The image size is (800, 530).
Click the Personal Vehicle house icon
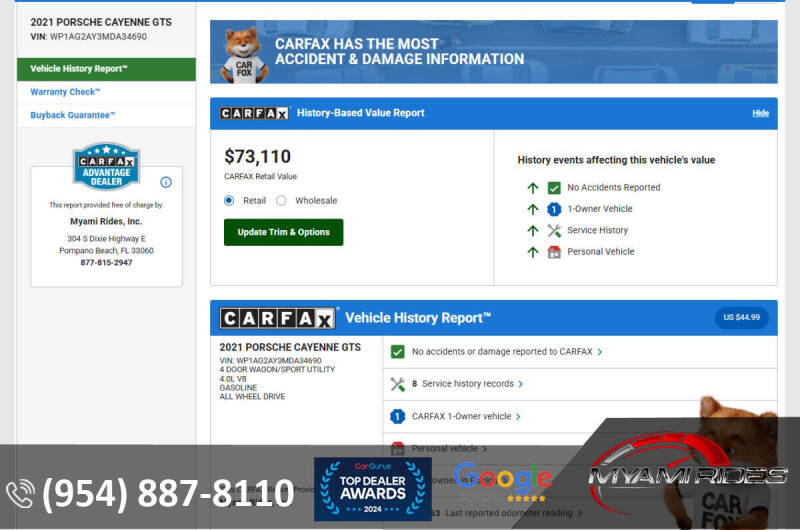pos(554,252)
